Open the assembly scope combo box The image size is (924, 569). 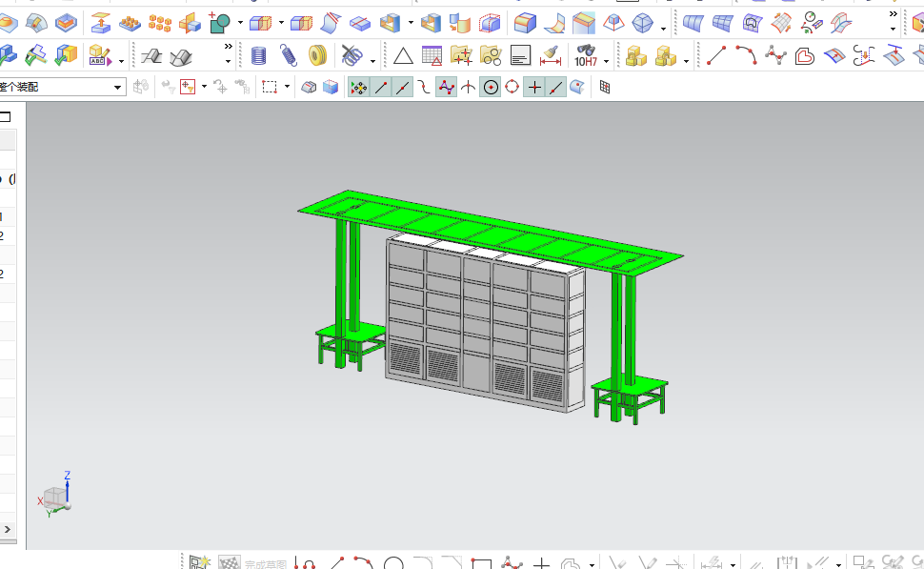(61, 88)
